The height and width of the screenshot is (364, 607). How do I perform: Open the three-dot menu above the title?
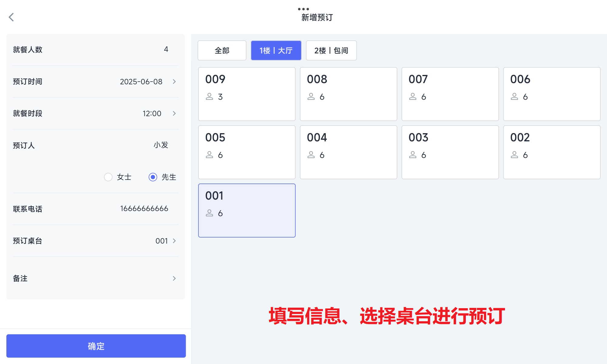[303, 9]
